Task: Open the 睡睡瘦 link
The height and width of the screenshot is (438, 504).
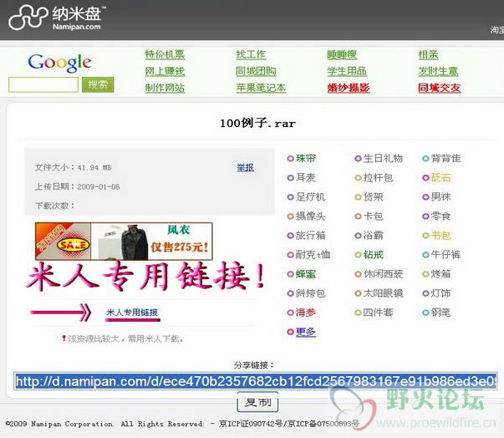Action: pyautogui.click(x=342, y=54)
